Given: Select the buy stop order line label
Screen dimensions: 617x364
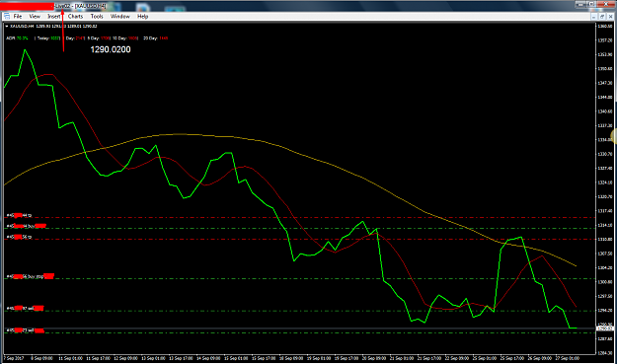Looking at the screenshot, I should 30,276.
